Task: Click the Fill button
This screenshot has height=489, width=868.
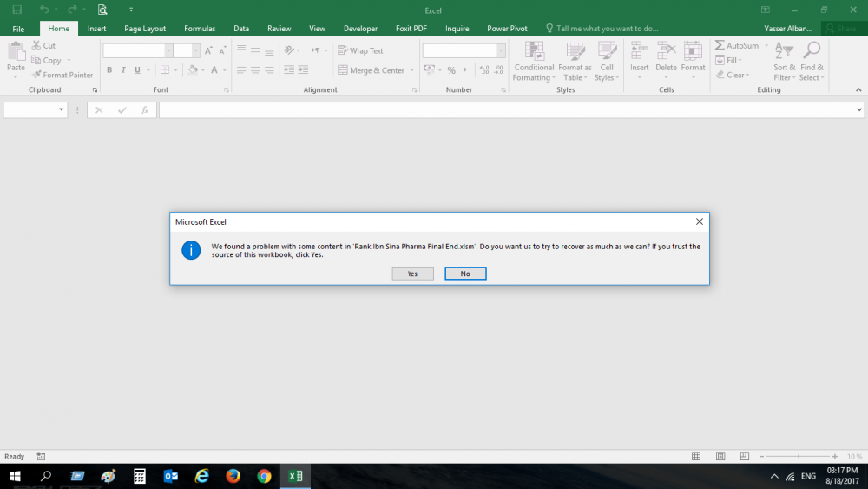Action: point(728,60)
